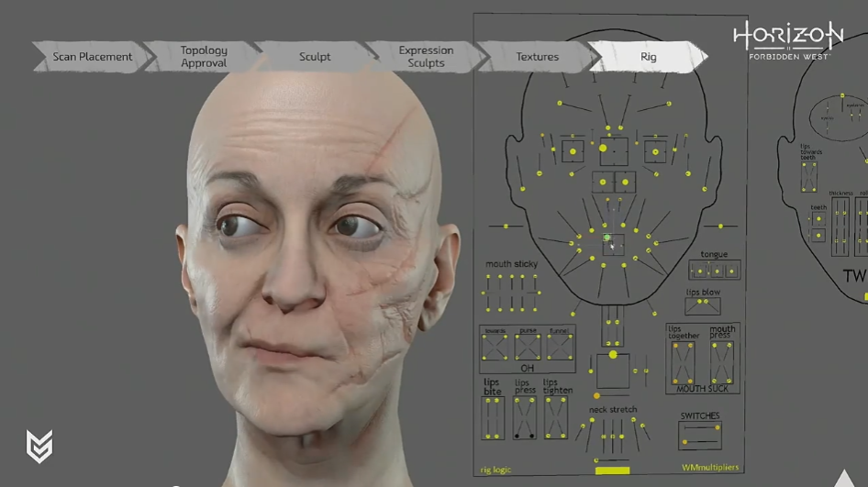Select lips towards teeth box in second panel
The width and height of the screenshot is (868, 487).
pos(808,177)
